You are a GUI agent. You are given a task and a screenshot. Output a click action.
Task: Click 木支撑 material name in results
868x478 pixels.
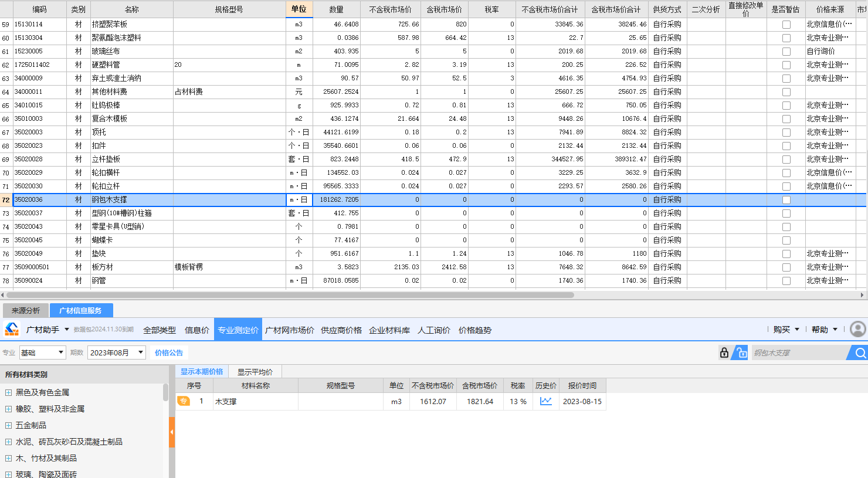226,402
